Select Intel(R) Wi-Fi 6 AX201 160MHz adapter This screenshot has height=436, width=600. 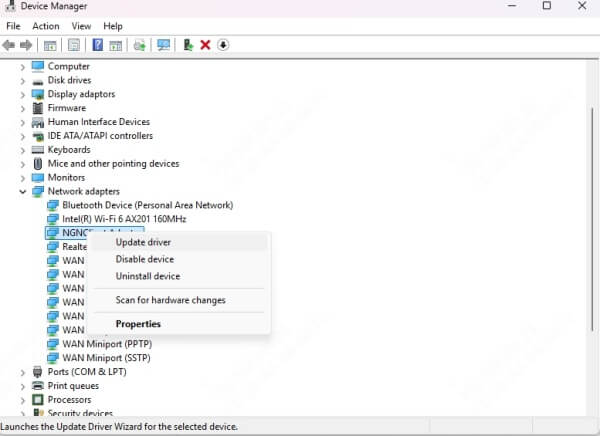click(124, 218)
